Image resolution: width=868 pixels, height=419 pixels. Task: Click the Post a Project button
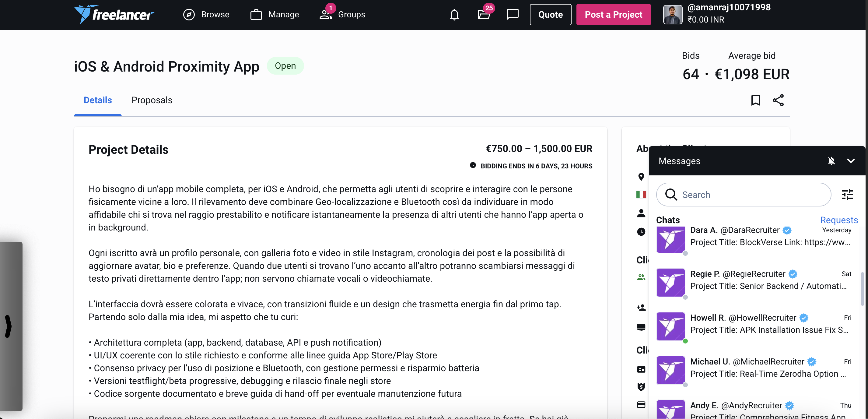[614, 15]
